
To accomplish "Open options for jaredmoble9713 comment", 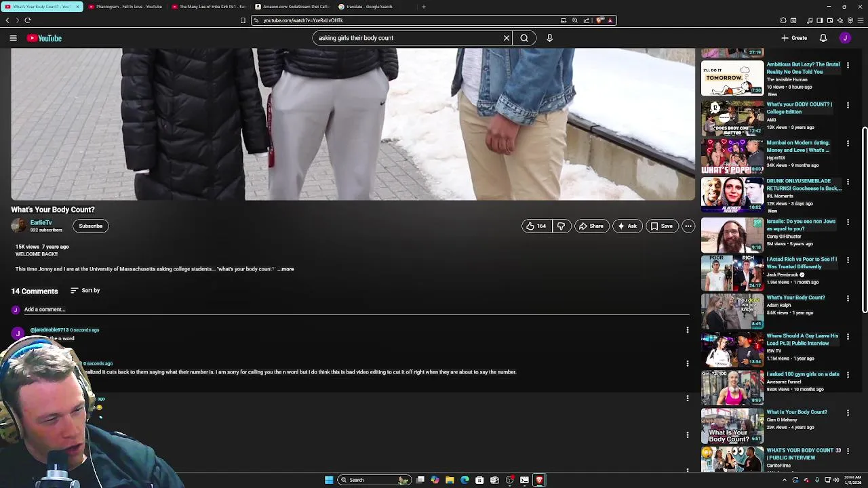I will point(687,330).
